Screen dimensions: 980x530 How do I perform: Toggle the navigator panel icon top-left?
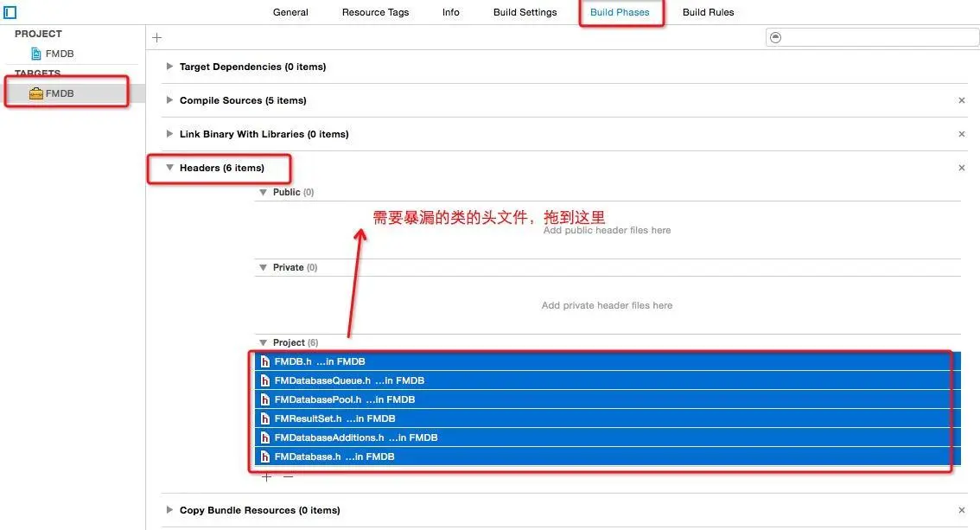[10, 12]
